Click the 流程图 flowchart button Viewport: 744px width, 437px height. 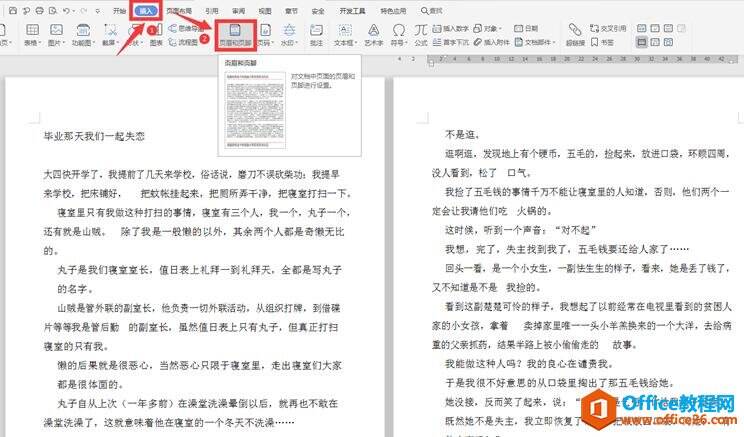coord(184,42)
